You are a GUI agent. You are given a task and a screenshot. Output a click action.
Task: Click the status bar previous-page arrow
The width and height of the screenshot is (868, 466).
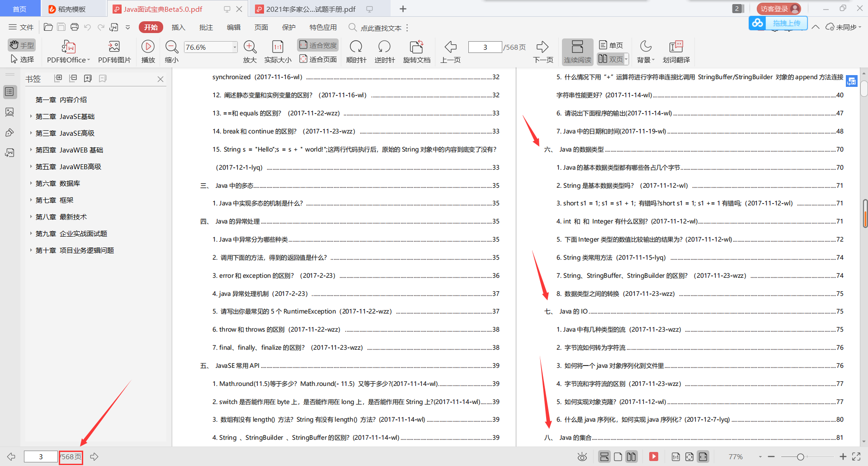point(11,456)
